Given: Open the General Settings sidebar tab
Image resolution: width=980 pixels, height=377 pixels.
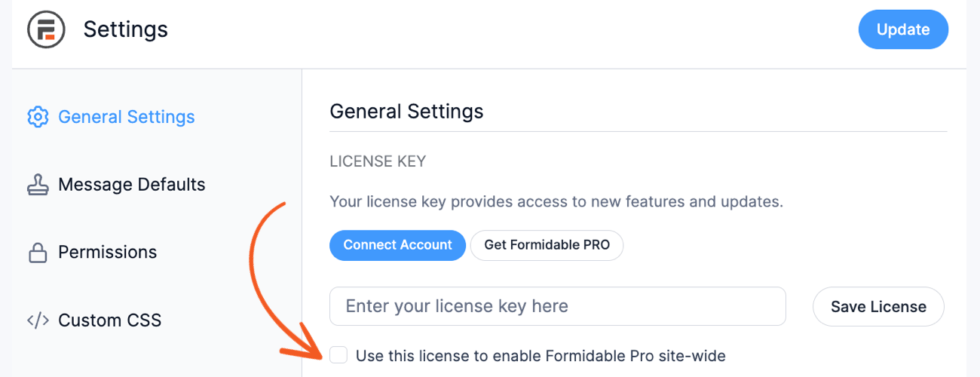Looking at the screenshot, I should (x=112, y=117).
